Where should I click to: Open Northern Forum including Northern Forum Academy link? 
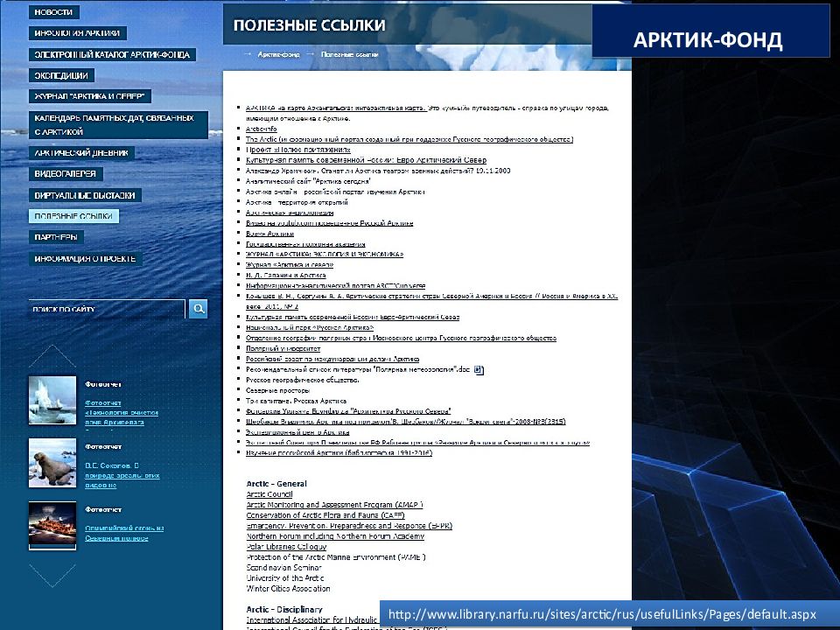coord(335,535)
